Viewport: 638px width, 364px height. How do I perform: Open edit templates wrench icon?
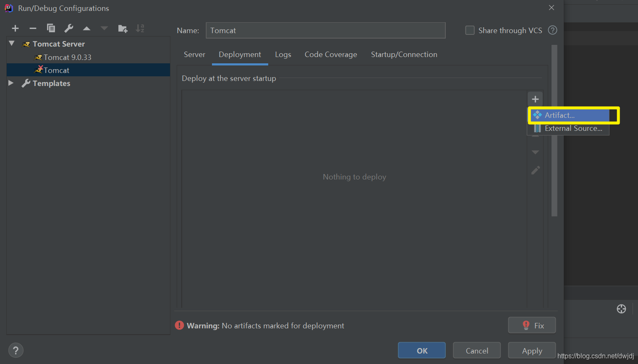tap(68, 28)
